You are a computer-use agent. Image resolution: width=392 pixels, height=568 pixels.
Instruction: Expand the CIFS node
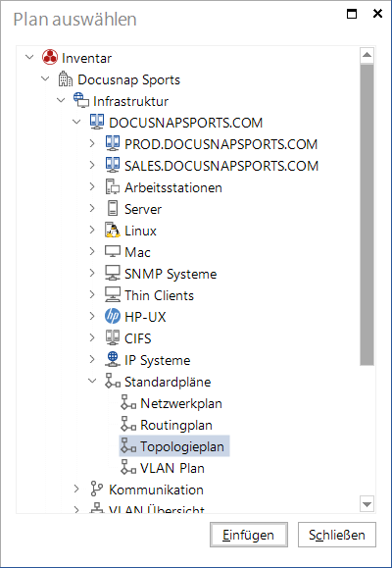[x=92, y=337]
